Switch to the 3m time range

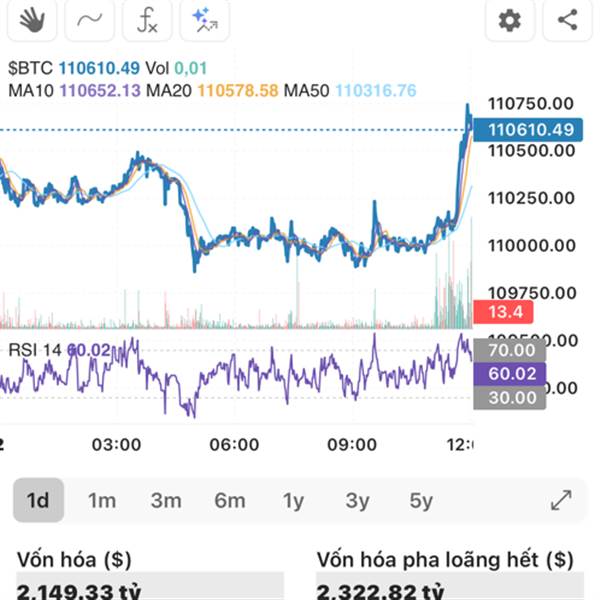[166, 500]
